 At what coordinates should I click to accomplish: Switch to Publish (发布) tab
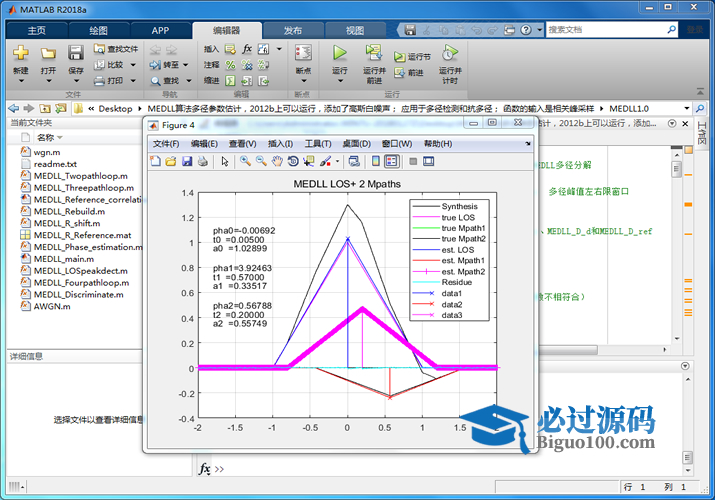[293, 31]
